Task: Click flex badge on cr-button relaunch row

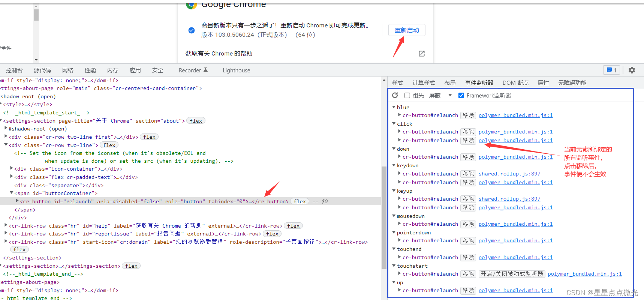Action: [300, 201]
